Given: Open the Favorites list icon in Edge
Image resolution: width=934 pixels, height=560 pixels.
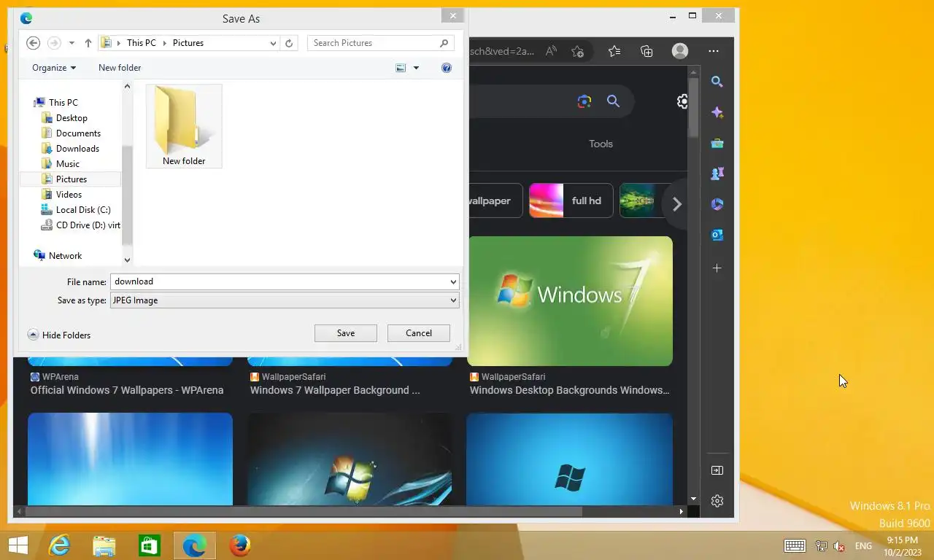Looking at the screenshot, I should pyautogui.click(x=614, y=51).
